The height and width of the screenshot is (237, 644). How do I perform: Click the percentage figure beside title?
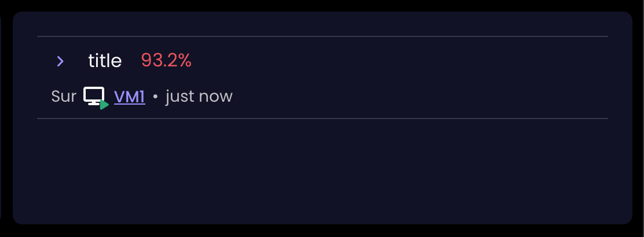click(x=166, y=61)
